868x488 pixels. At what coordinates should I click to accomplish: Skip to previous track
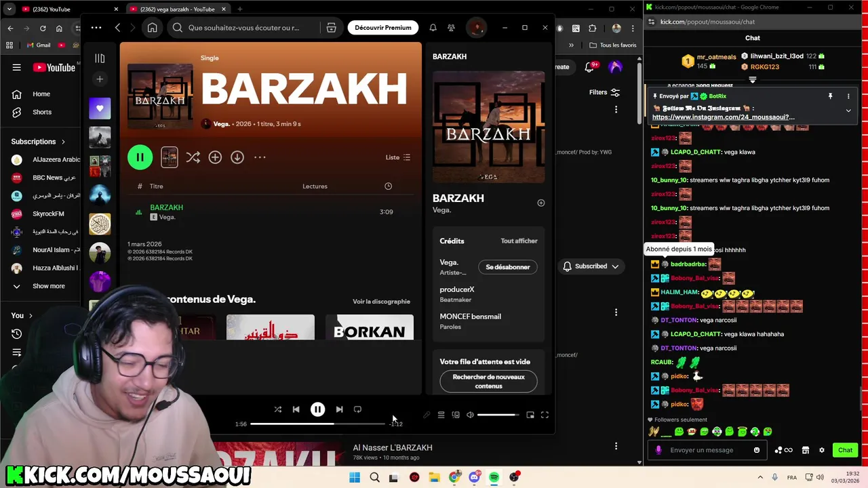[x=296, y=409]
